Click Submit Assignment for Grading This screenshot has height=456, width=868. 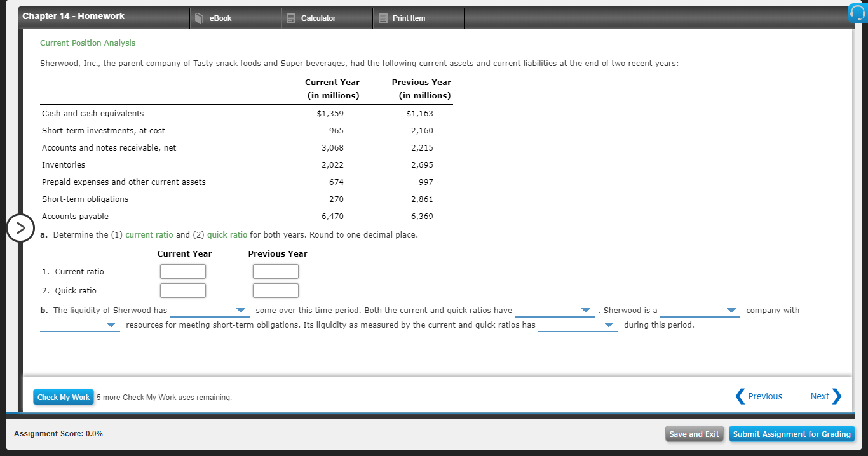coord(792,434)
